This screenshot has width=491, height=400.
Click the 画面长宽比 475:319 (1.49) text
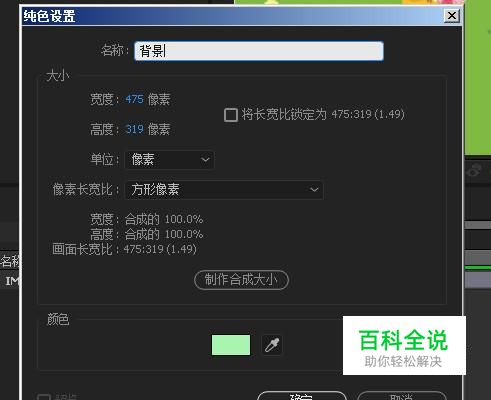tap(125, 249)
